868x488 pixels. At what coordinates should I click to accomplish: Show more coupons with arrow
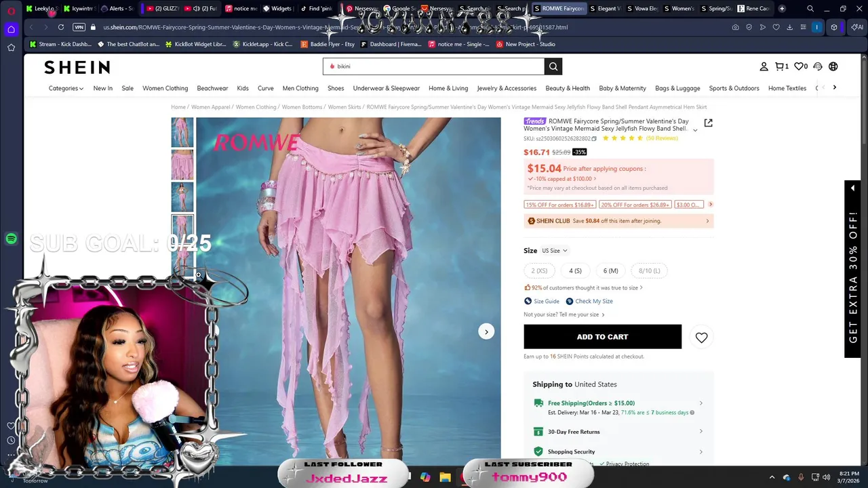[710, 205]
